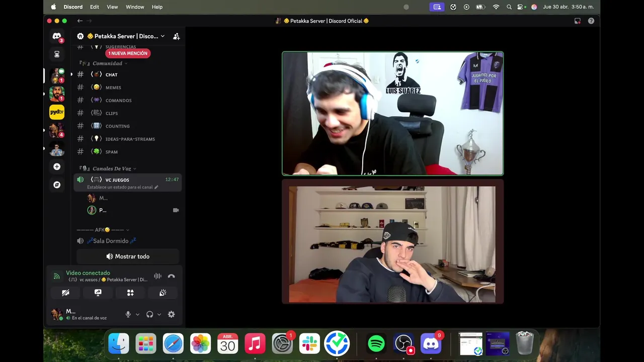Open the soundboard button

pyautogui.click(x=163, y=293)
